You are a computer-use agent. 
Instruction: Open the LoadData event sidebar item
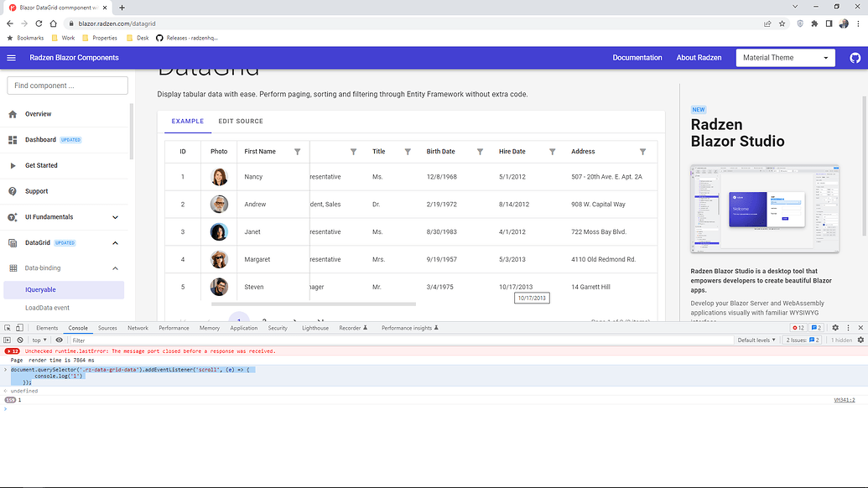click(x=64, y=308)
